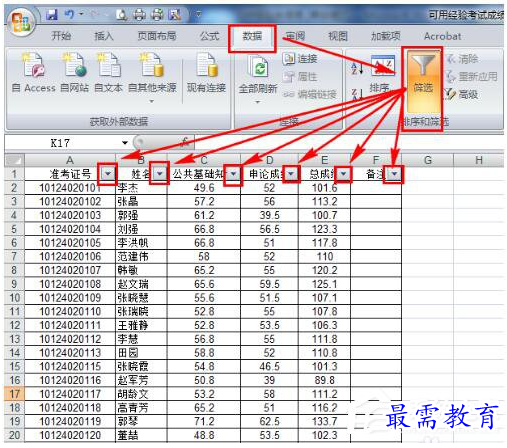This screenshot has width=507, height=448.
Task: Click the essay score cell 39.5
Action: point(269,215)
